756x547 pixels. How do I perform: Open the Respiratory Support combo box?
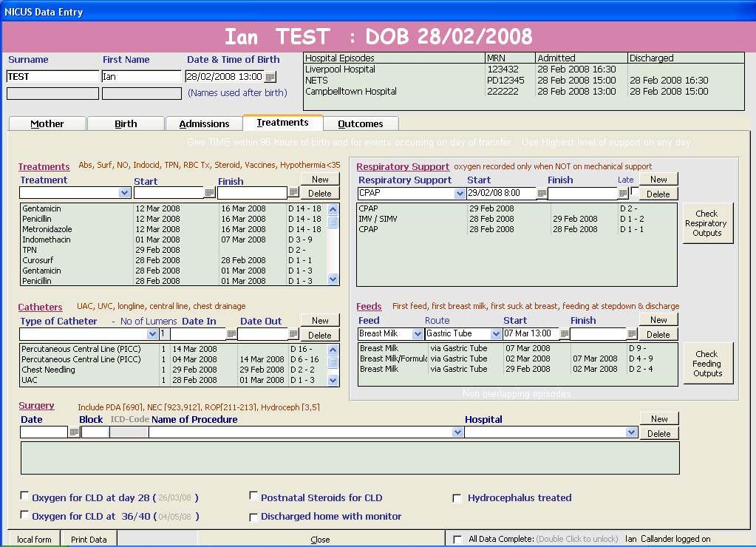(460, 194)
